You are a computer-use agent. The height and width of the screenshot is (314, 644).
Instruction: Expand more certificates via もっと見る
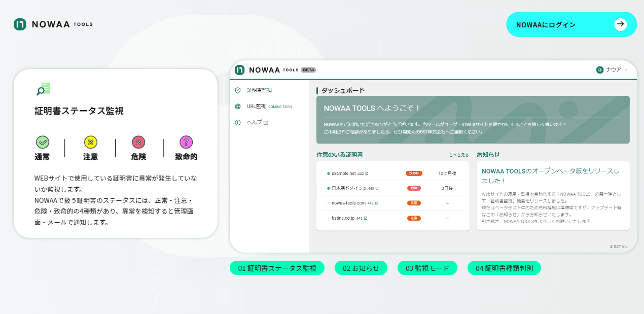pos(459,155)
